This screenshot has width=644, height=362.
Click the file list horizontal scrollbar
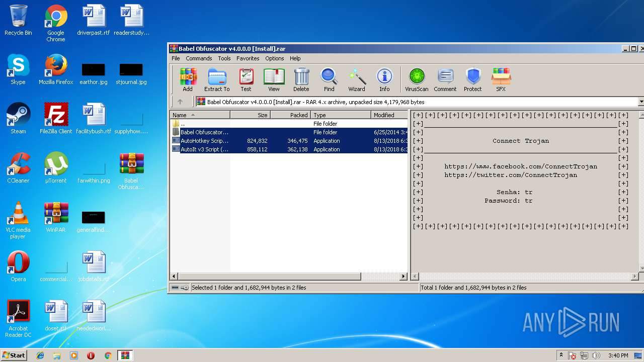270,277
